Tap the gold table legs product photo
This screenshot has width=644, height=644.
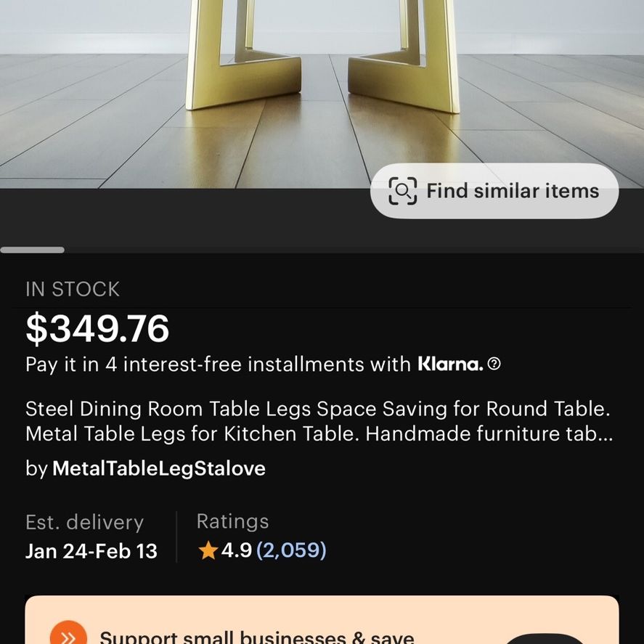coord(322,94)
